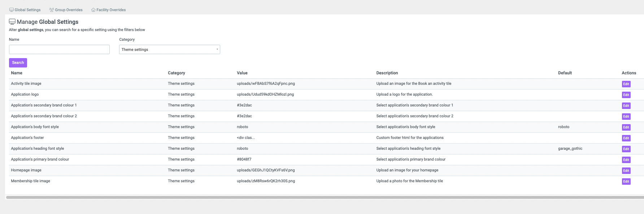Switch to the Group Overrides tab
The height and width of the screenshot is (214, 644).
[66, 10]
